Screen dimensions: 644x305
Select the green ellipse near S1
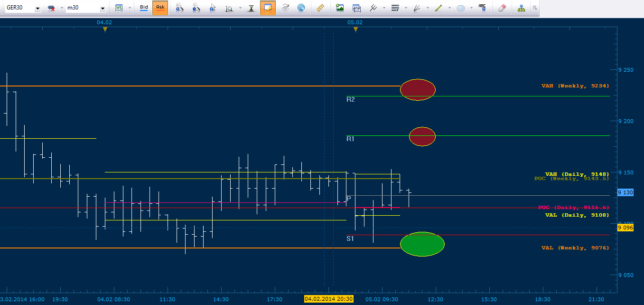pos(422,244)
